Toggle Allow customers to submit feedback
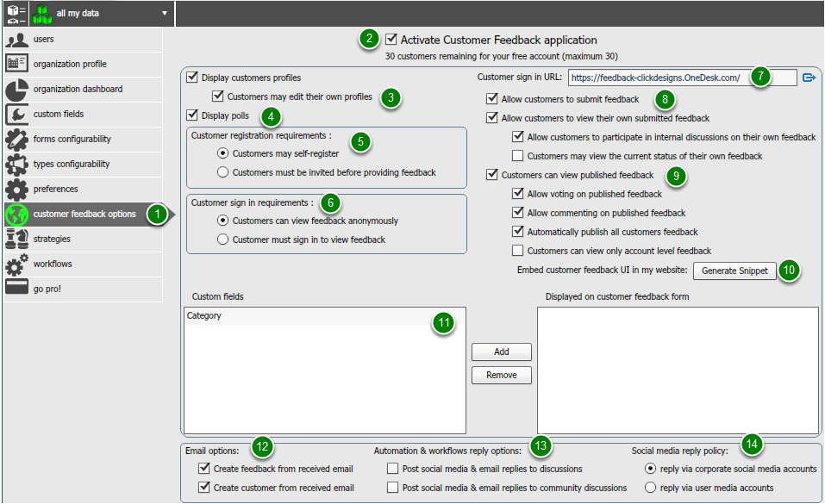This screenshot has width=825, height=504. click(x=492, y=98)
